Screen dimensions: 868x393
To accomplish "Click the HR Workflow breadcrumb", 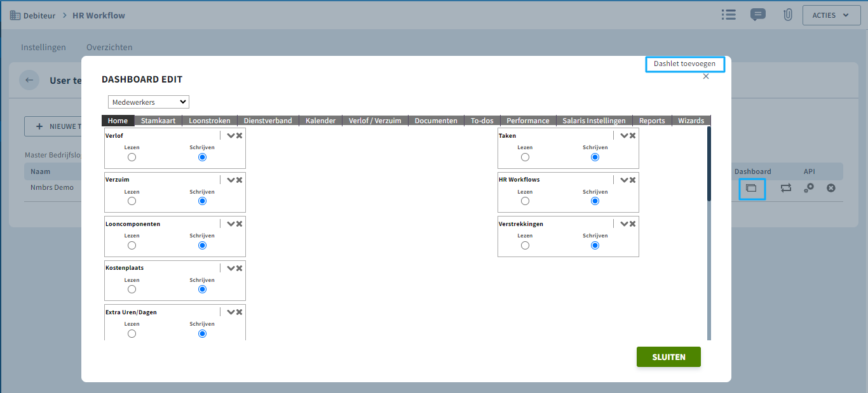I will coord(98,15).
